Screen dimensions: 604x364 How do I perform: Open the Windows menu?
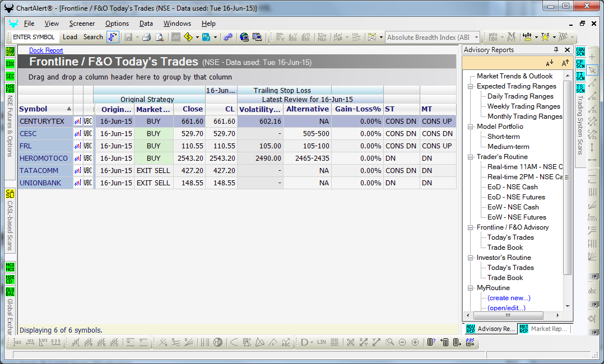click(177, 24)
